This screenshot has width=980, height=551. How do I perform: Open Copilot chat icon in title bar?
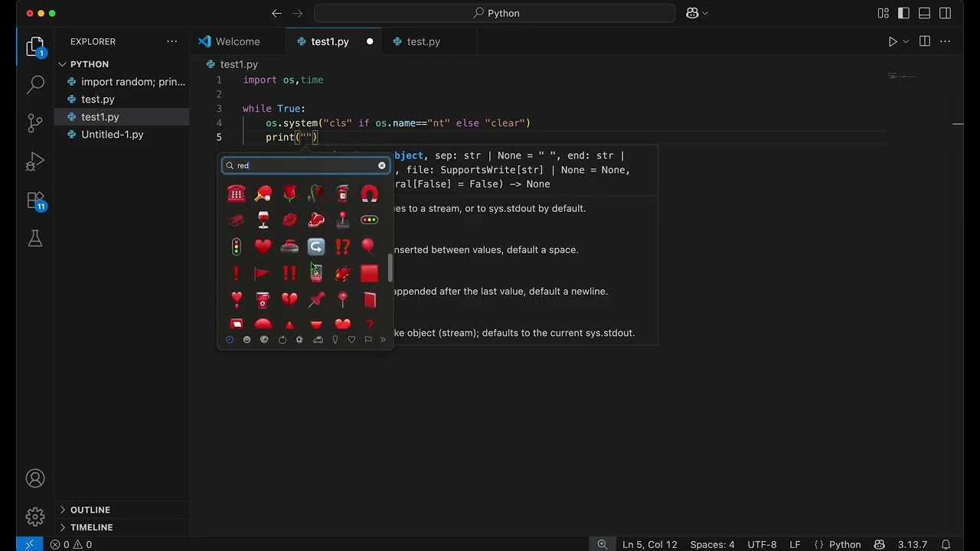tap(693, 13)
